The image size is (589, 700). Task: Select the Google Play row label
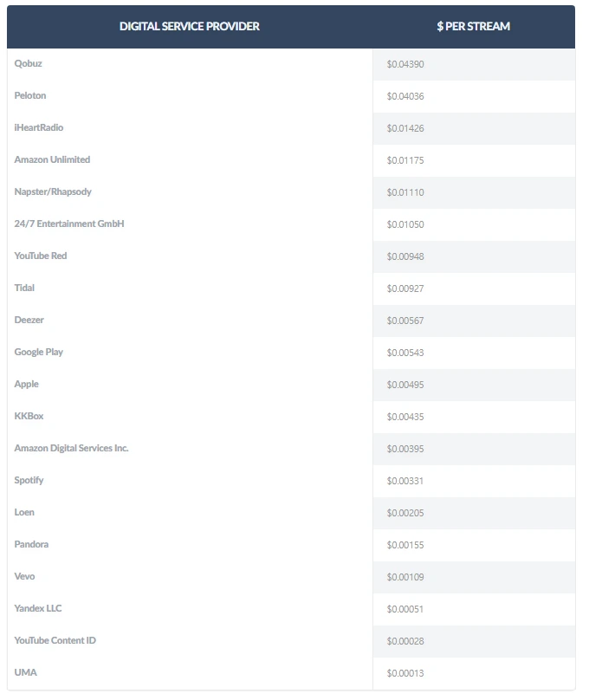coord(39,353)
